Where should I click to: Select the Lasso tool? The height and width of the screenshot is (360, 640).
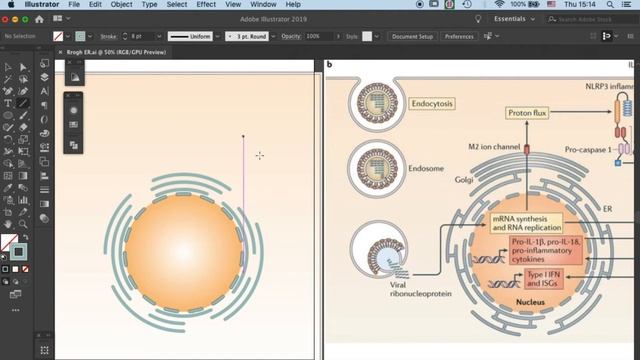click(23, 79)
